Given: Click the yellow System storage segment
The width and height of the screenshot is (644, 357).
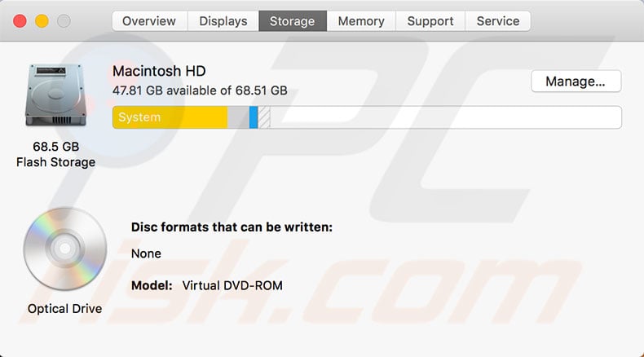Looking at the screenshot, I should 170,117.
